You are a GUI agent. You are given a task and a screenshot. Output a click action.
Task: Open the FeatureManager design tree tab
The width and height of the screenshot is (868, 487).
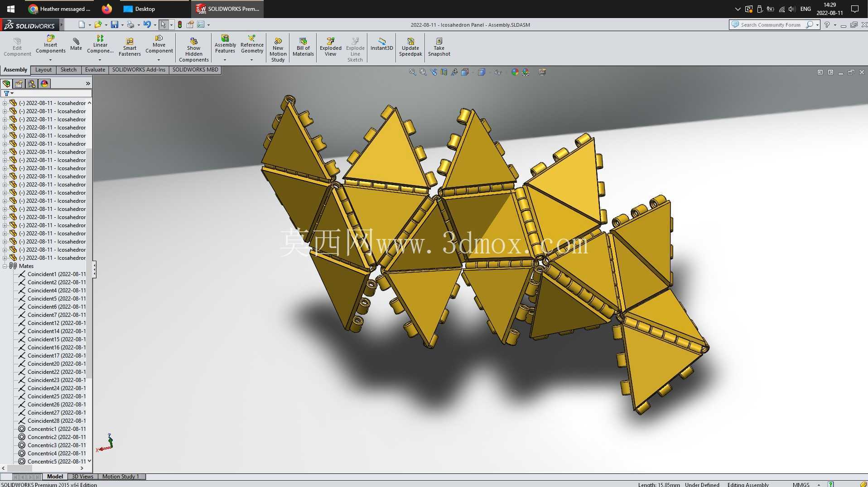point(6,83)
